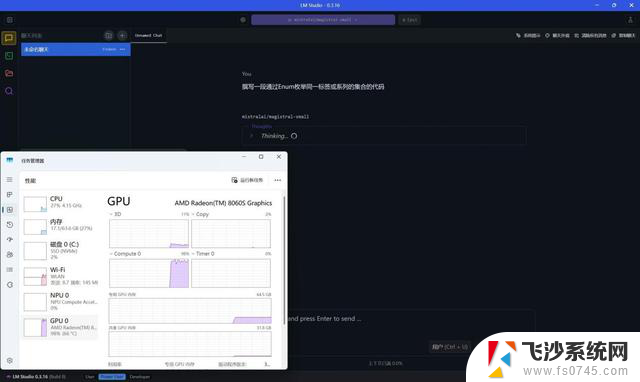Select Developer mode in status bar

point(140,377)
